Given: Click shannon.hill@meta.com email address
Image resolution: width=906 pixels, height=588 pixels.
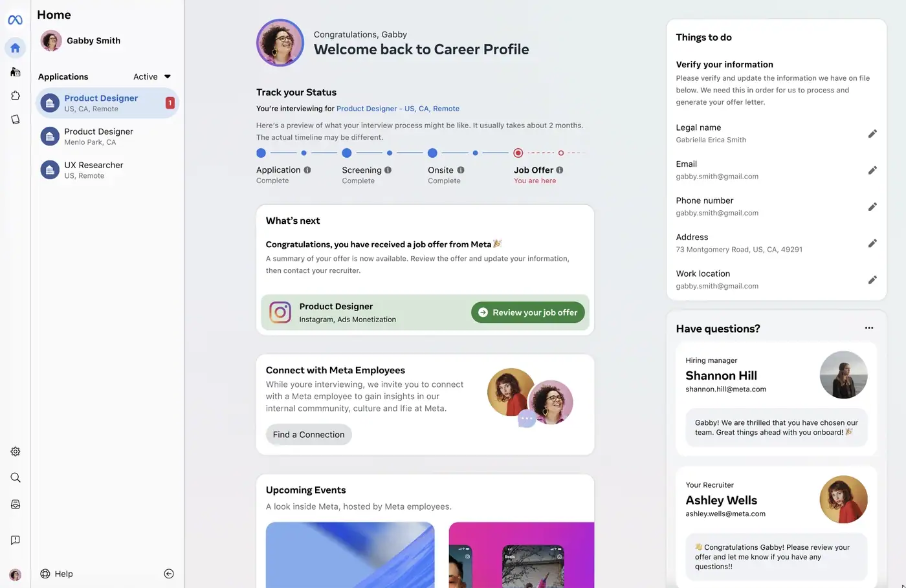Looking at the screenshot, I should point(725,389).
